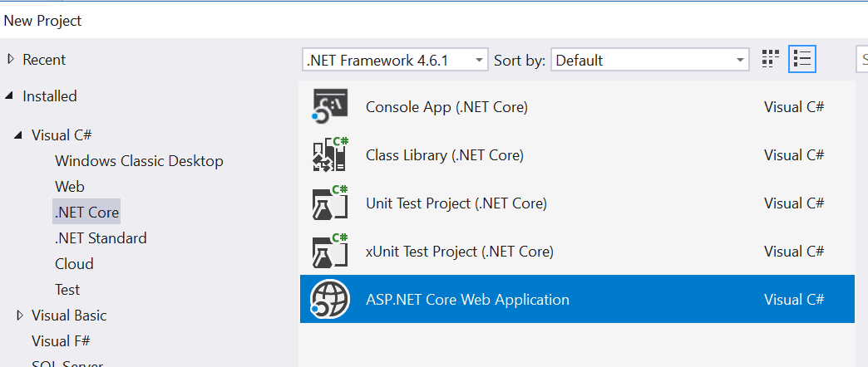Click the Class Library template icon
This screenshot has width=868, height=367.
pyautogui.click(x=329, y=154)
